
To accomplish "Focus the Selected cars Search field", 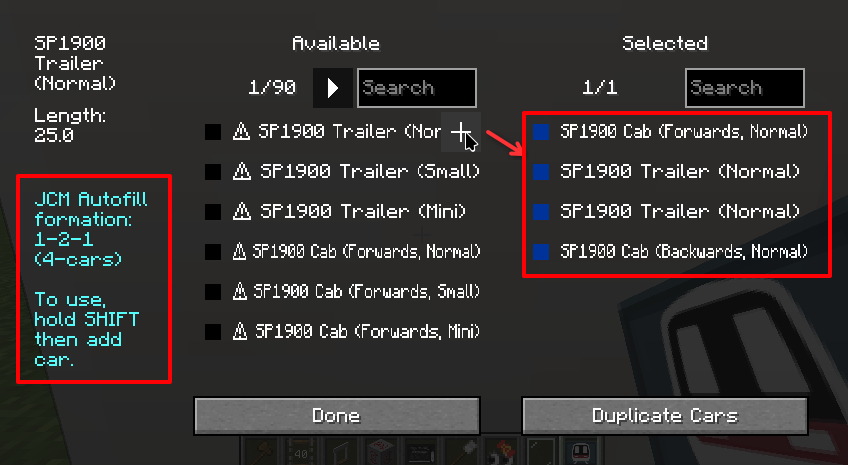I will [x=745, y=88].
